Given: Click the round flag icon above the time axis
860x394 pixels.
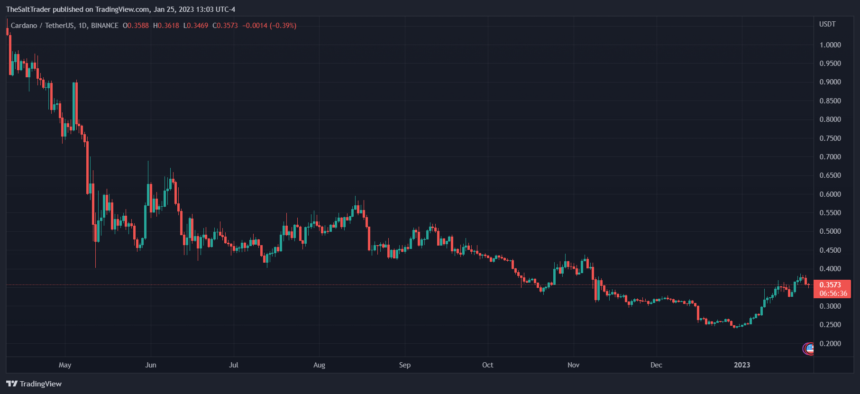Looking at the screenshot, I should point(809,348).
